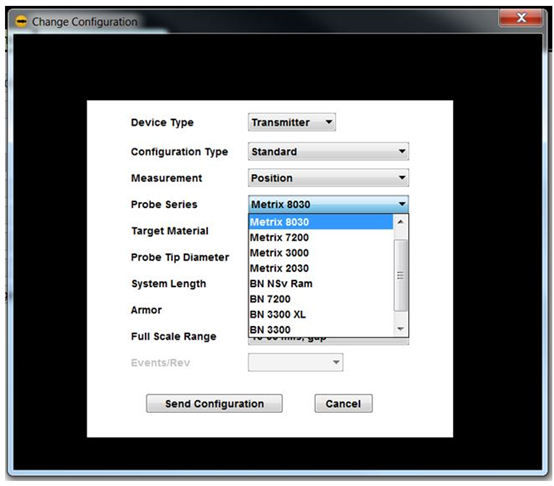Choose BN 3300 XL probe series
Screen dimensions: 554x486
[321, 314]
